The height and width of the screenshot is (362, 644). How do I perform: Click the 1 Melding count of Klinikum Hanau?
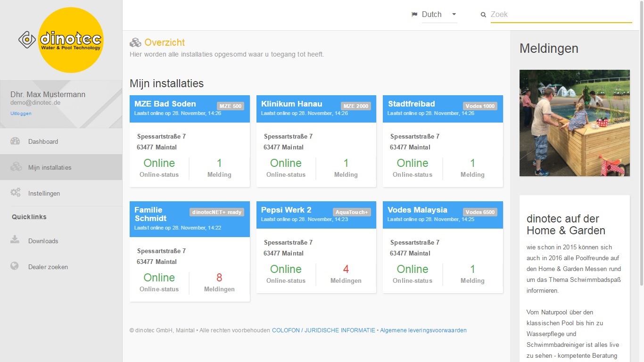coord(346,168)
